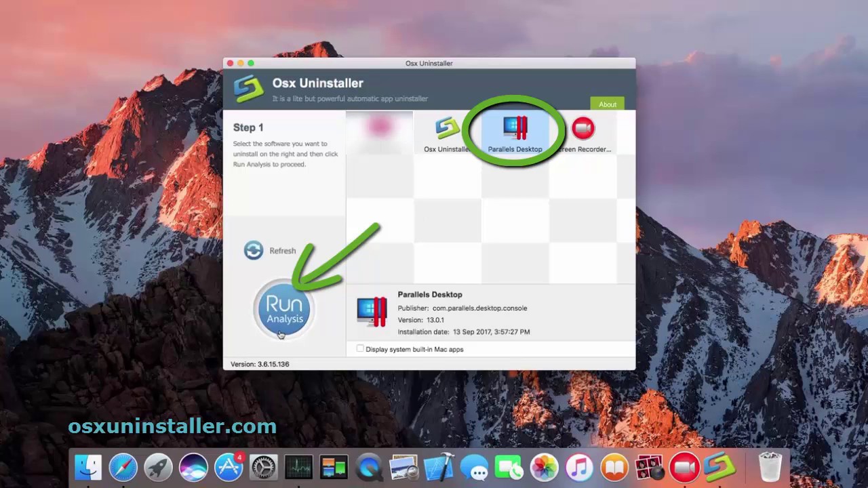This screenshot has height=488, width=868.
Task: Open QuickTime Player from the dock
Action: click(369, 467)
